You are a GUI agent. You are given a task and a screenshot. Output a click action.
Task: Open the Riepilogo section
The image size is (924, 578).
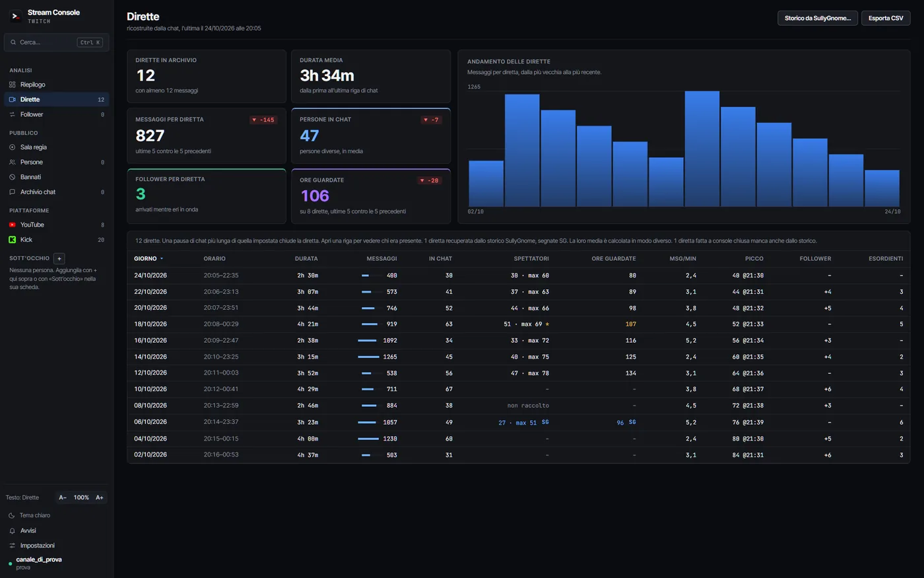(56, 85)
